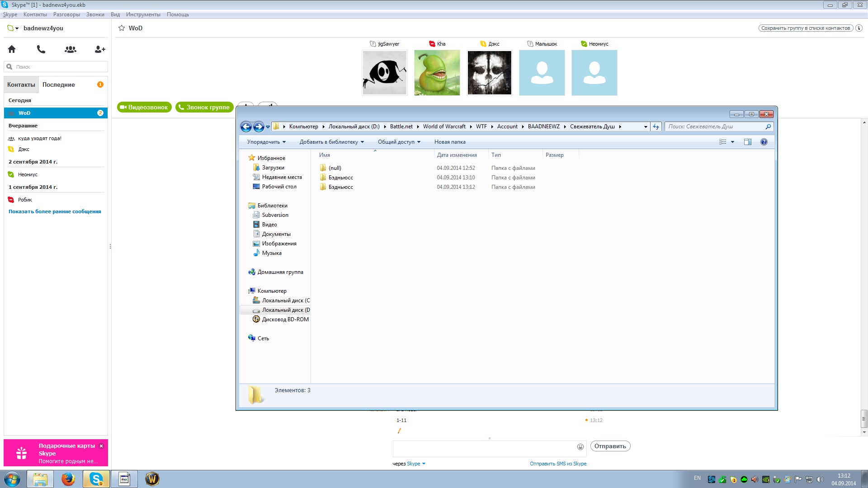Screen dimensions: 868x488
Task: Click the Skype taskbar icon
Action: pyautogui.click(x=96, y=479)
